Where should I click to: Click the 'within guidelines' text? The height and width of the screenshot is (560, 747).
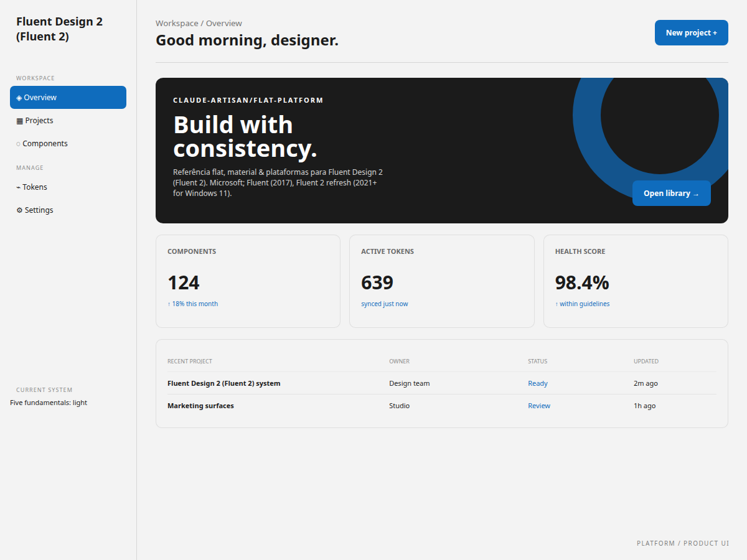tap(583, 304)
